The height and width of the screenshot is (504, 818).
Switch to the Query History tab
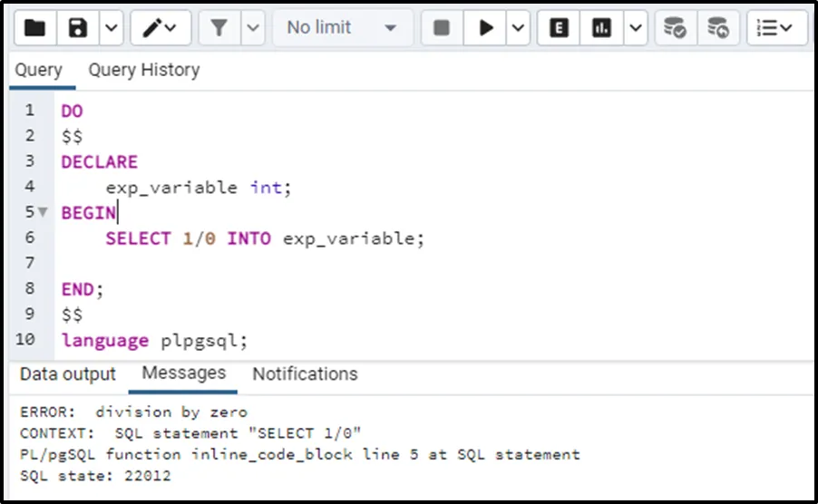(143, 70)
